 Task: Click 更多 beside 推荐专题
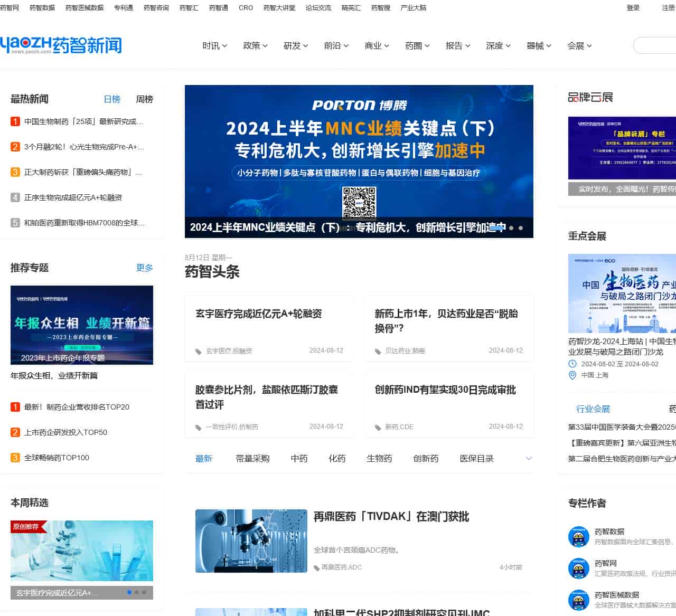tap(145, 268)
